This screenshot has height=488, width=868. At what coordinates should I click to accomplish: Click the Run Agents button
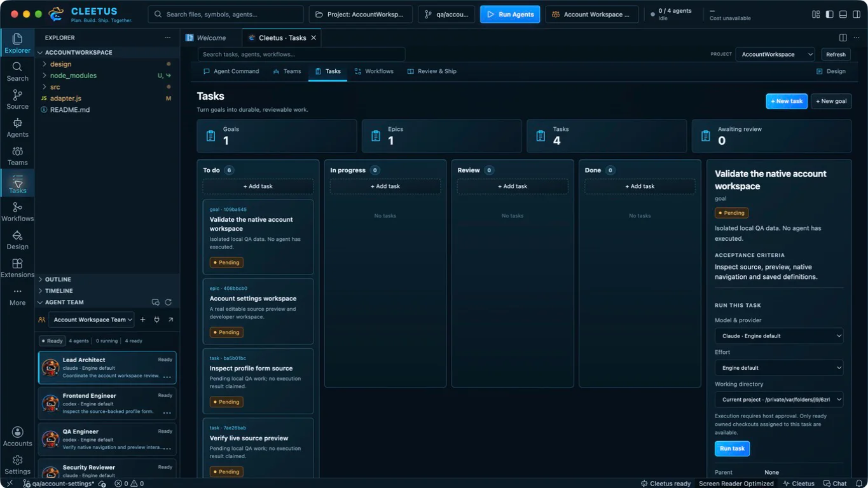(510, 15)
